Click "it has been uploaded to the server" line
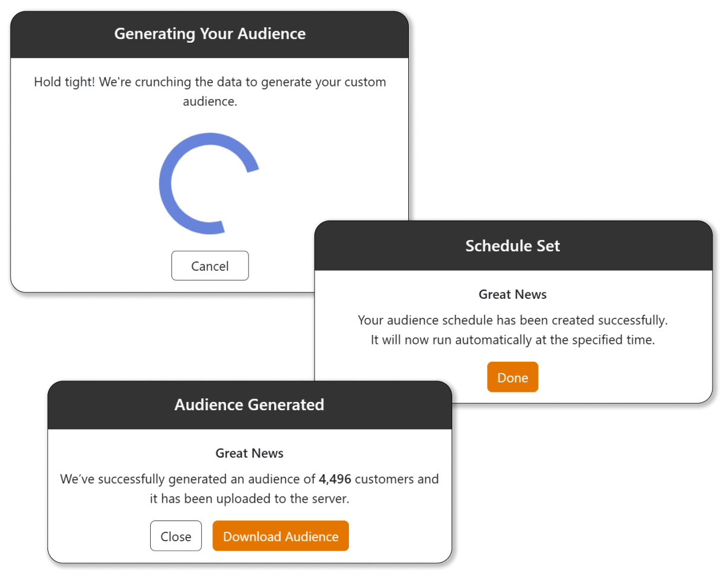 click(249, 499)
